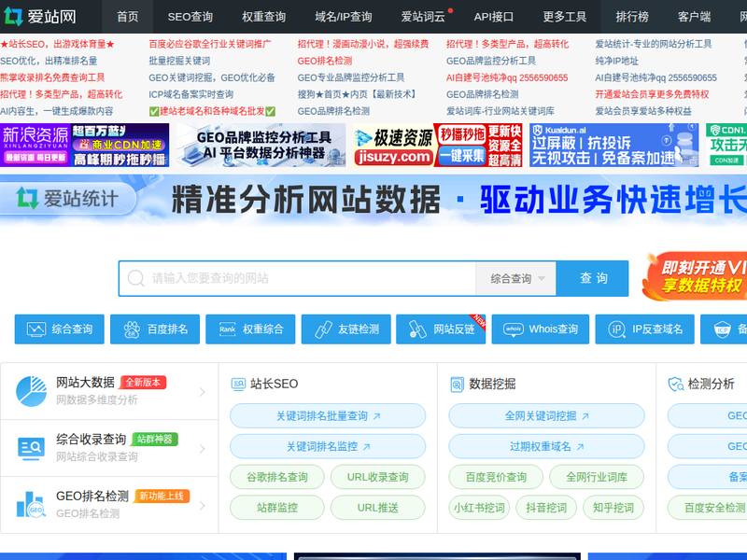Open the 纯净IP地址 link
This screenshot has width=747, height=560.
pos(617,61)
